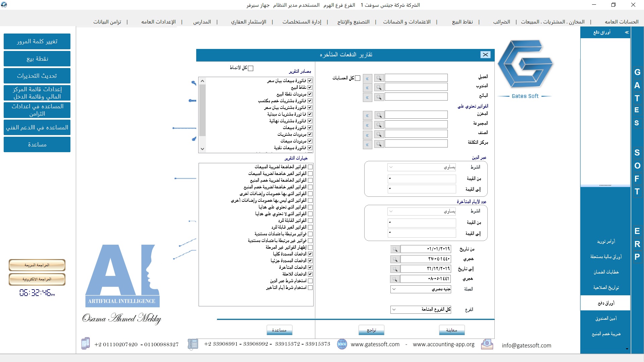Viewport: 644px width, 362px height.
Task: Click the dialog's مساعدة help button
Action: [x=279, y=330]
